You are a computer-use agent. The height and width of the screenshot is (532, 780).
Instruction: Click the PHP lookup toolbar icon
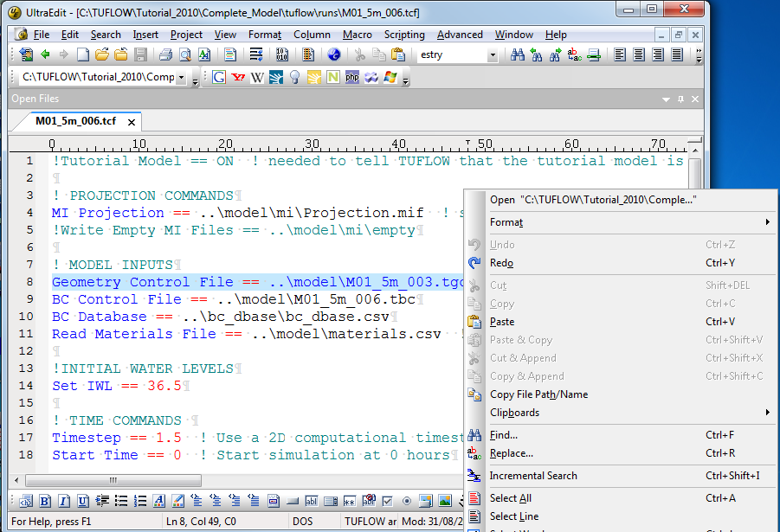[x=352, y=77]
